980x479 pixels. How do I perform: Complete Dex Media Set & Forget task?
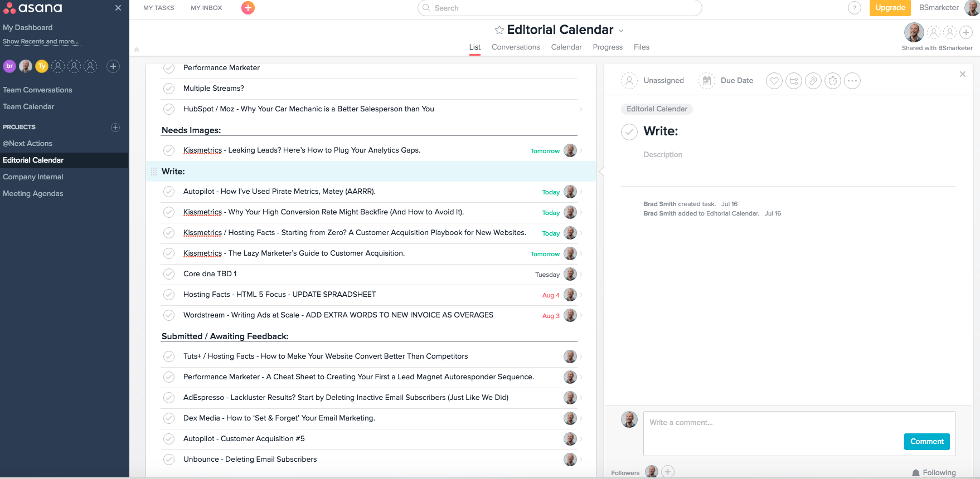pos(169,418)
